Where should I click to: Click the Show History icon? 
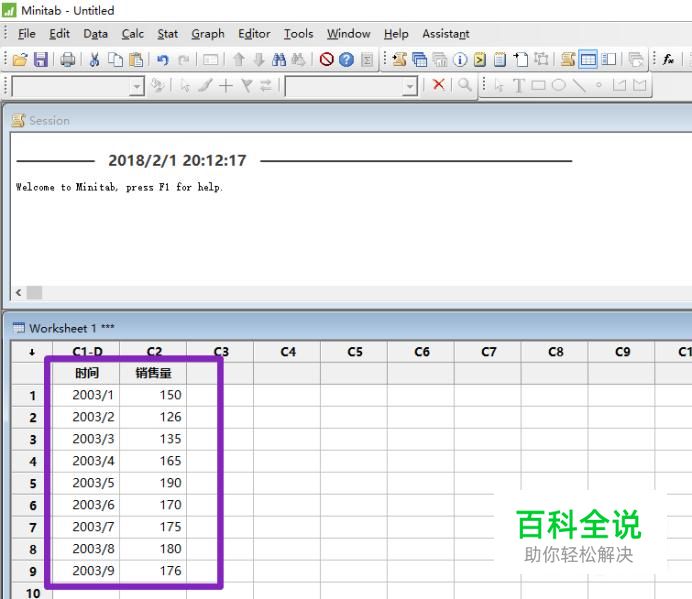pos(480,59)
